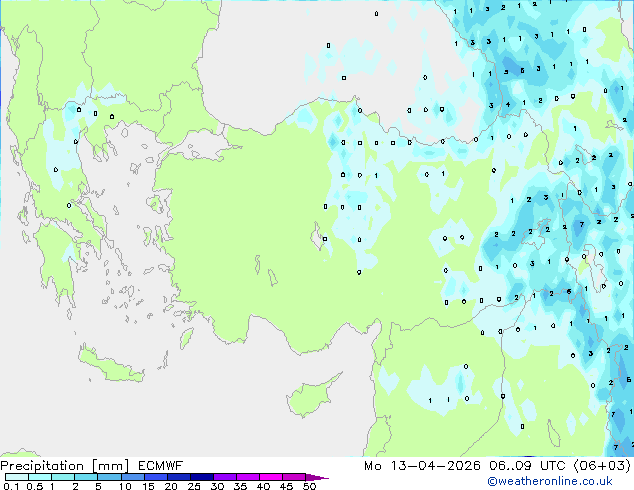The height and width of the screenshot is (490, 634).
Task: Click the 15–20 mm legend swatch
Action: (155, 477)
